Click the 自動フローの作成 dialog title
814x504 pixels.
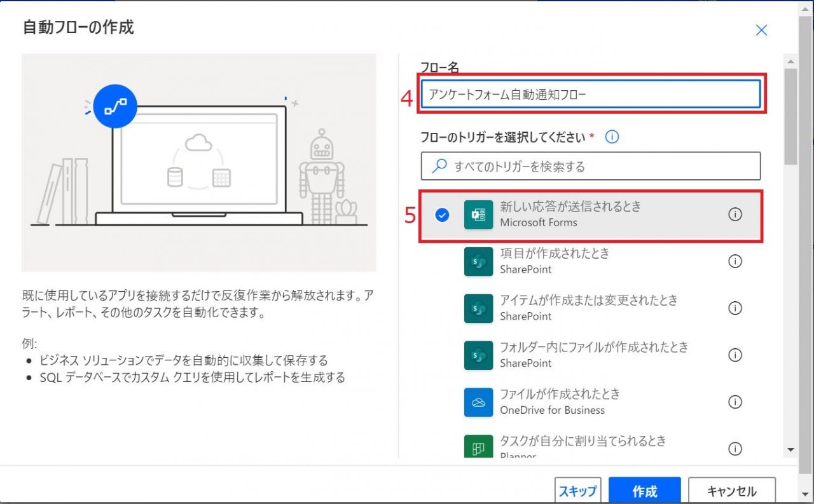tap(78, 27)
